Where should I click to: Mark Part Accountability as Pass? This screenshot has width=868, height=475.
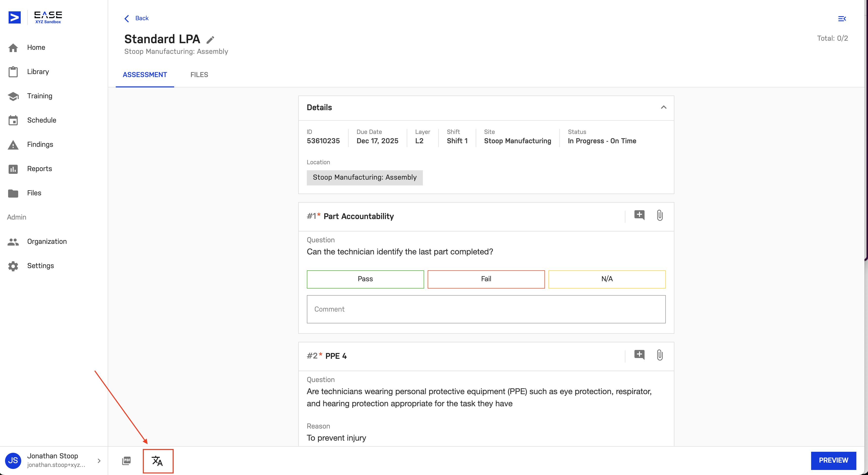(x=365, y=279)
